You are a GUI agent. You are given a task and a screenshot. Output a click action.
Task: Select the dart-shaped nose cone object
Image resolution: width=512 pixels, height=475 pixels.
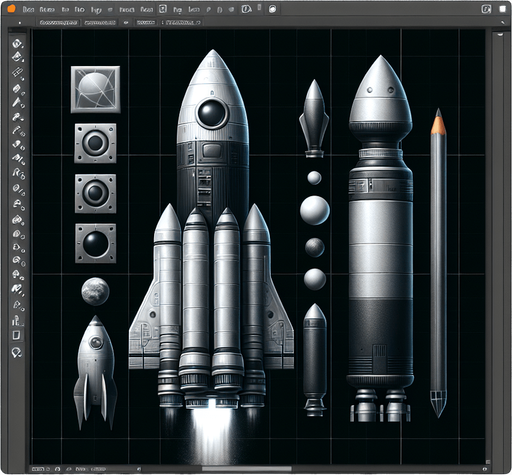tap(314, 118)
